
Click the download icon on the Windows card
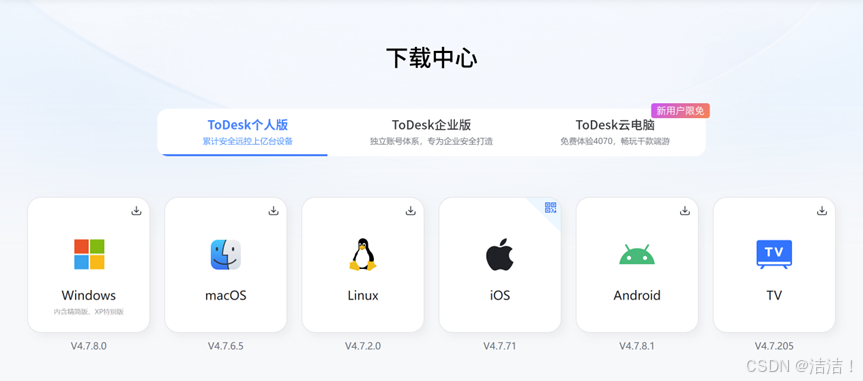pos(136,211)
